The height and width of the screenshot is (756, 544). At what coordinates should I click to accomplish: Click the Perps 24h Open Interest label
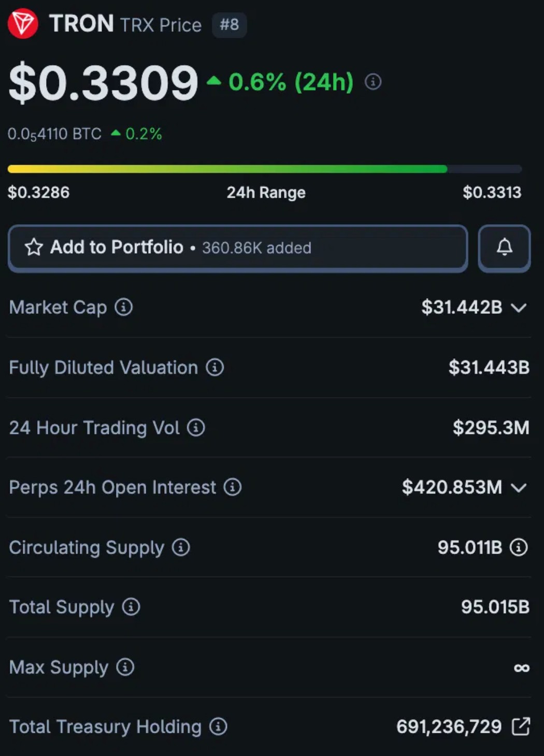pyautogui.click(x=112, y=487)
